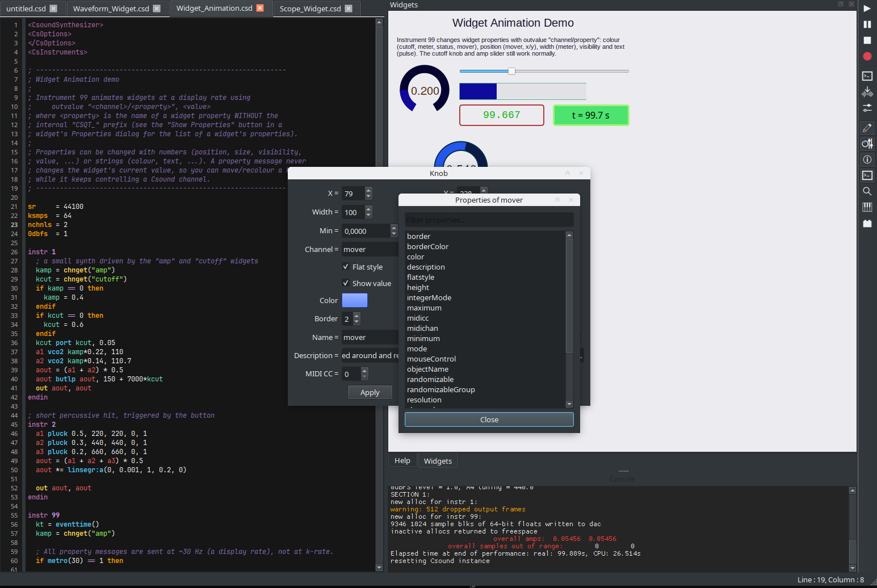Render to audio file with waveform icon

pos(867,91)
